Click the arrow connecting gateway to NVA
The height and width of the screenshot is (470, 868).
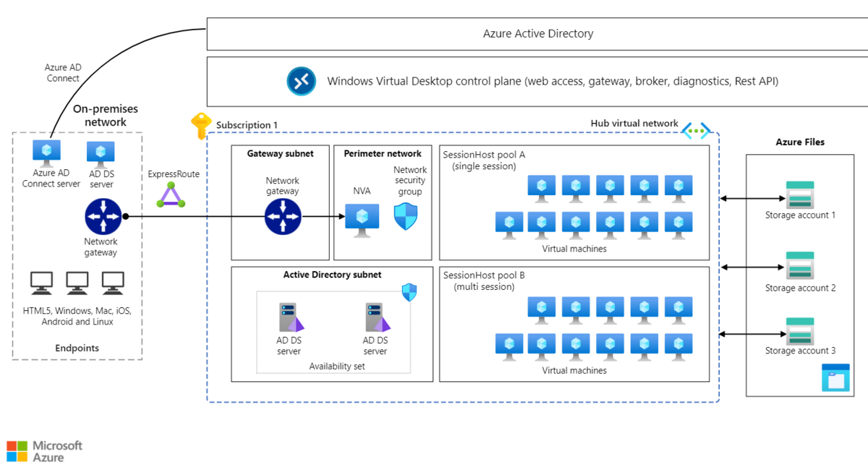(x=321, y=215)
